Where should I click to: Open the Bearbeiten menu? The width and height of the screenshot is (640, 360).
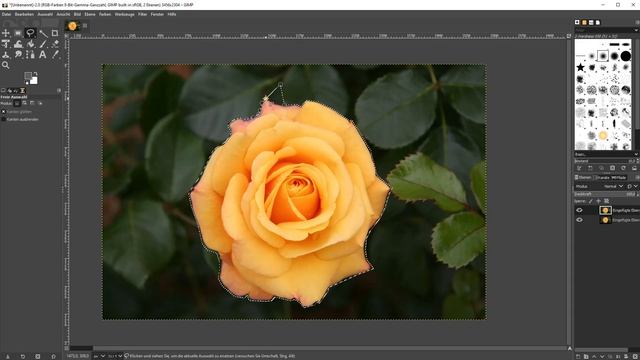pos(24,14)
